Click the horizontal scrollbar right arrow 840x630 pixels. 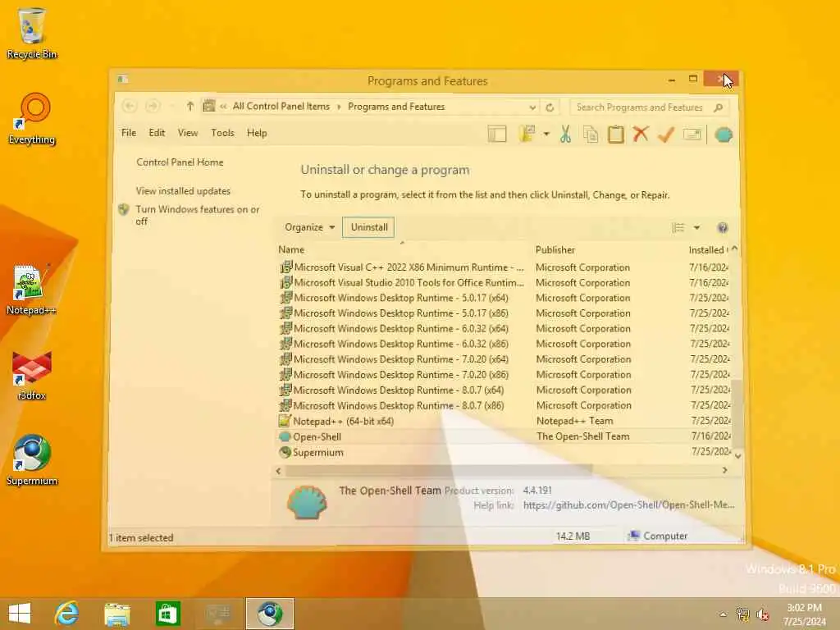point(725,470)
